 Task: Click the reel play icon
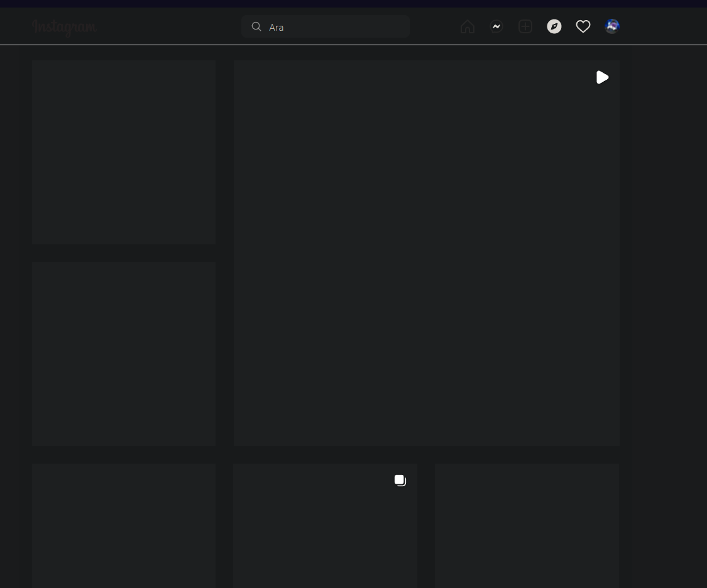(603, 77)
